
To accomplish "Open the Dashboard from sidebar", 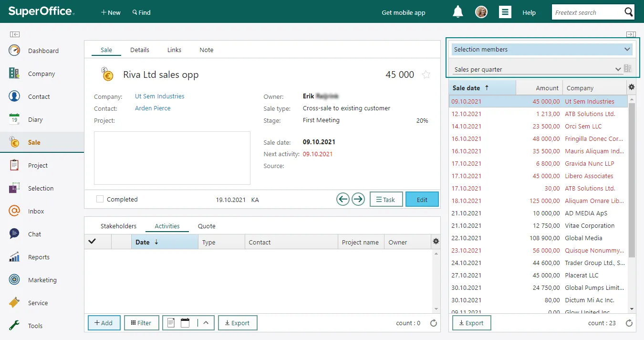I will 43,51.
